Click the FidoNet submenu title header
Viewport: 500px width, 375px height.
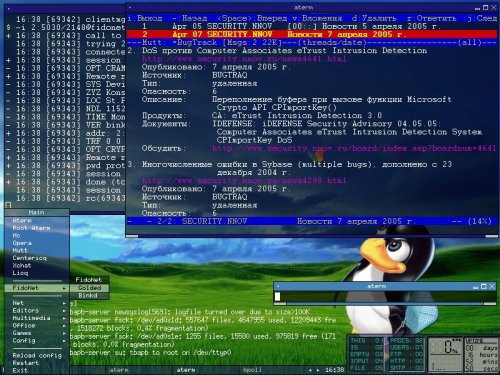(x=89, y=280)
